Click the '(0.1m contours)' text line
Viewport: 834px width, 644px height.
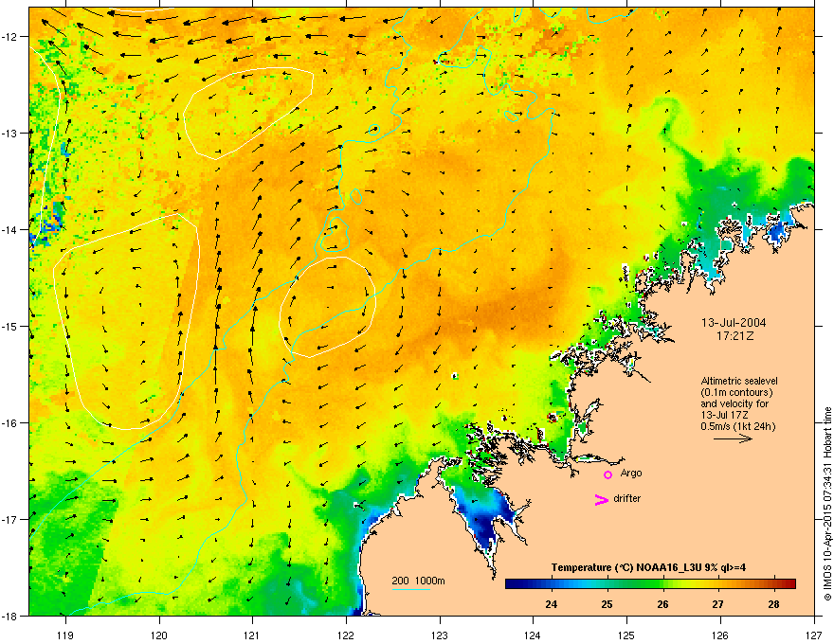736,393
